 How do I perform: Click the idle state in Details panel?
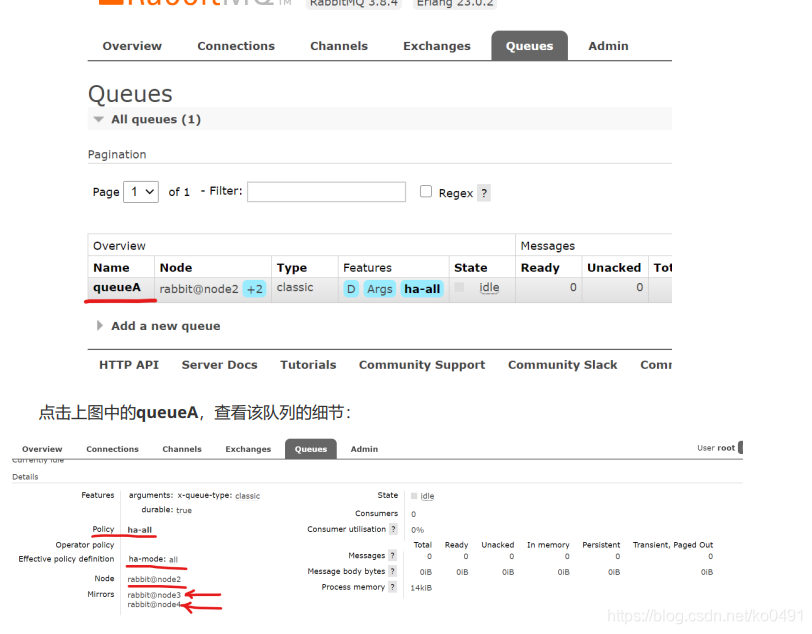click(x=427, y=496)
